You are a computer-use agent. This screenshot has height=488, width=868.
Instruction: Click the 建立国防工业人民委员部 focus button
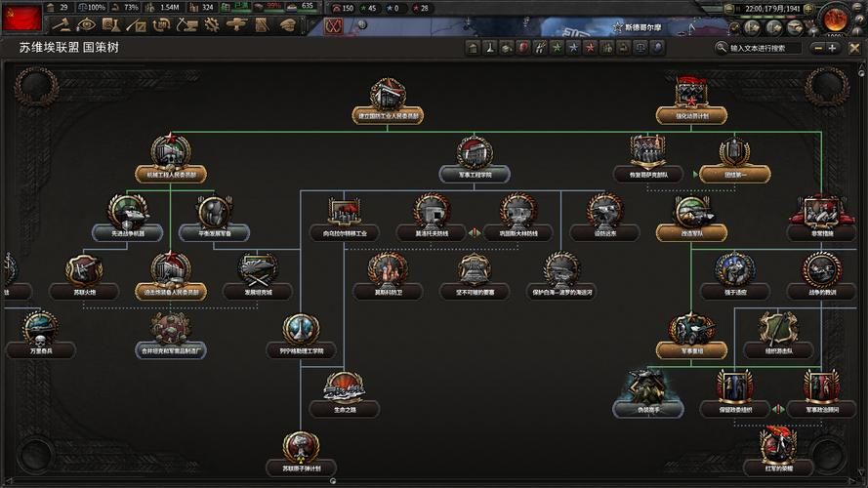point(388,115)
